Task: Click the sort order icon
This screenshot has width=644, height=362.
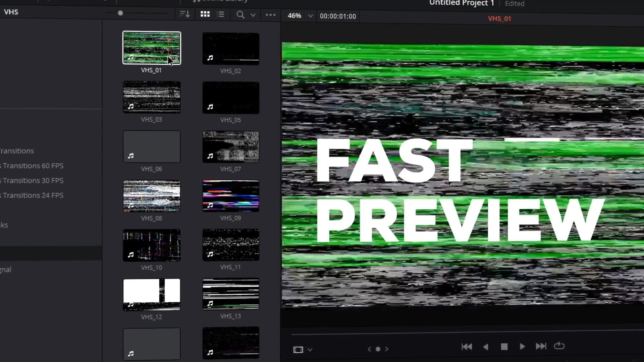Action: coord(185,14)
